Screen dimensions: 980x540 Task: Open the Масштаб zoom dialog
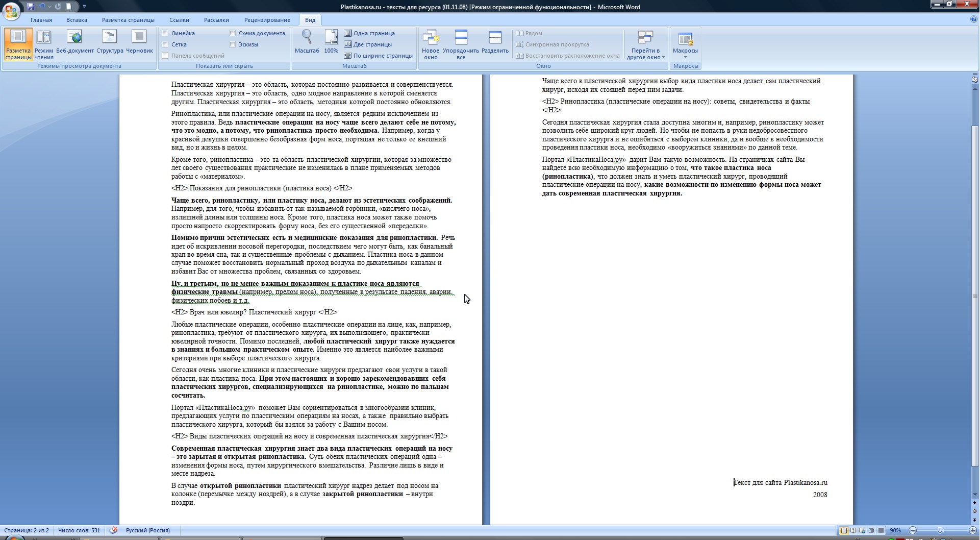[x=307, y=42]
